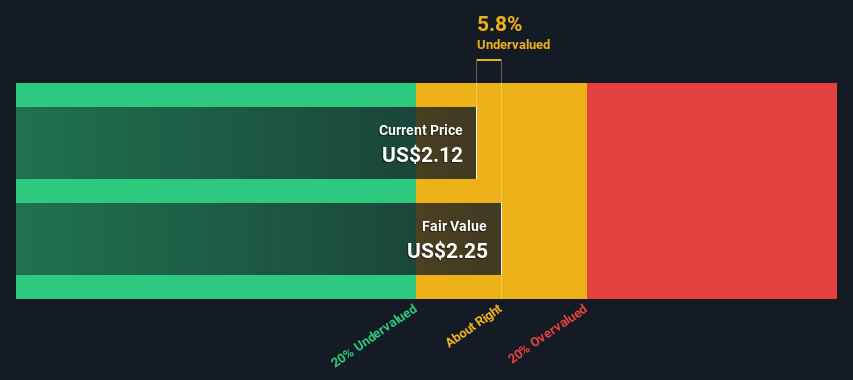The width and height of the screenshot is (853, 380).
Task: Click the US$2.12 price value
Action: pos(422,155)
